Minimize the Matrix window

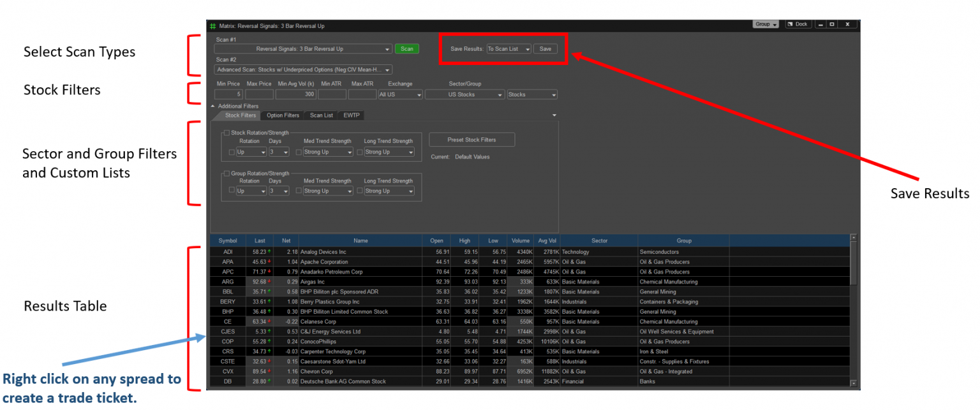point(820,24)
